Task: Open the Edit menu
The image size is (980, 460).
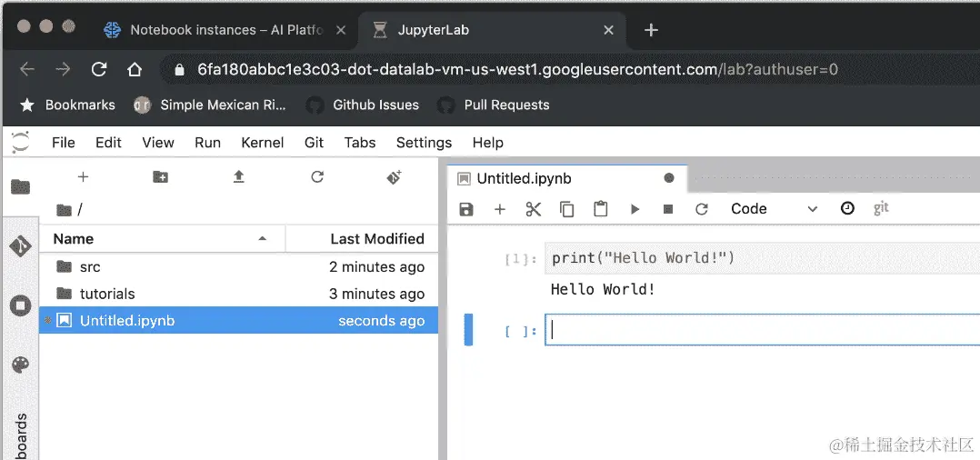Action: [108, 143]
